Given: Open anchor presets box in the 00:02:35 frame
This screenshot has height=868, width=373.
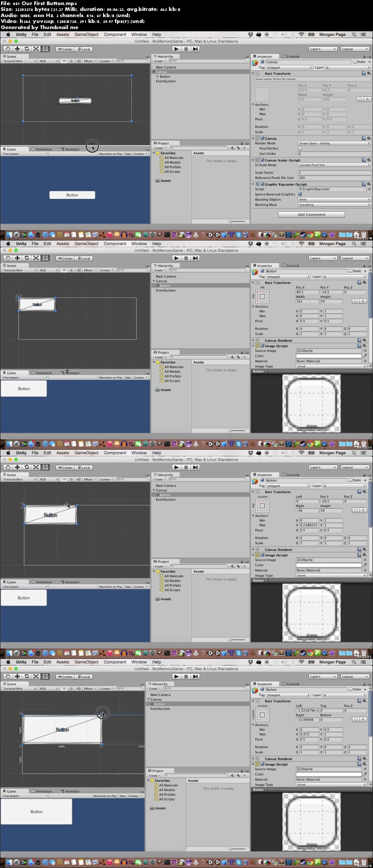Looking at the screenshot, I should coord(262,296).
